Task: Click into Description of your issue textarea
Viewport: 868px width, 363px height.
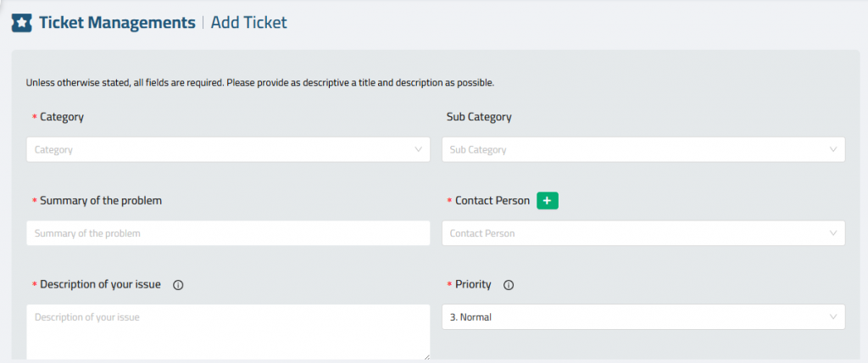Action: click(x=228, y=332)
